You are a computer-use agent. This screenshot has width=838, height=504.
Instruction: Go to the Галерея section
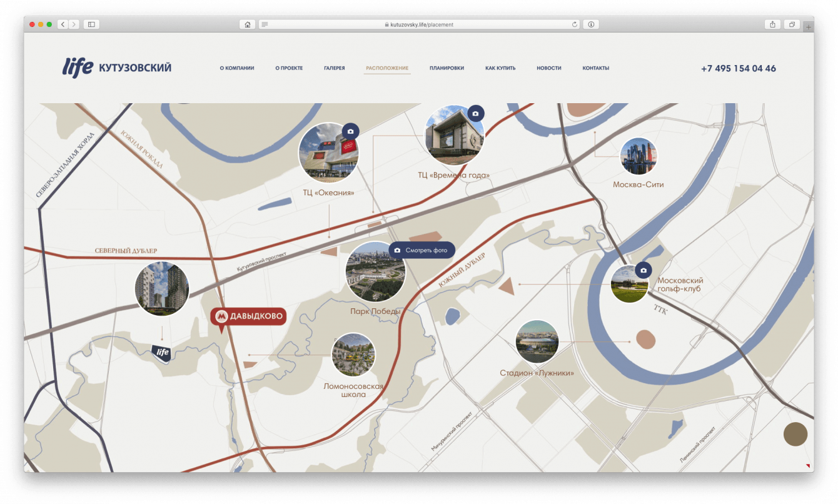(x=335, y=68)
